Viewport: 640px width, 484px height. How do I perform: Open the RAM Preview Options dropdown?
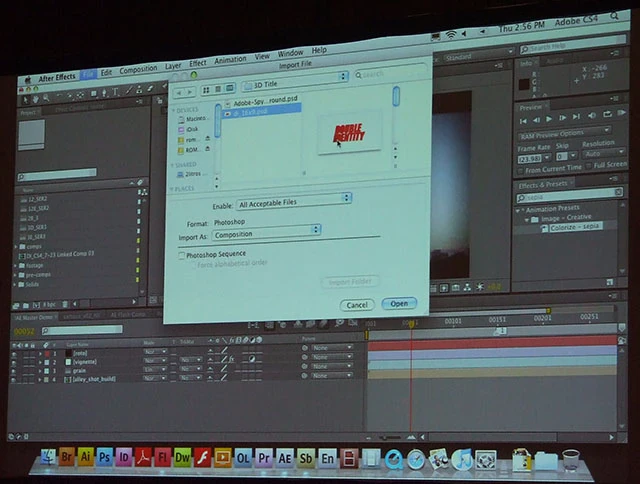tap(564, 133)
